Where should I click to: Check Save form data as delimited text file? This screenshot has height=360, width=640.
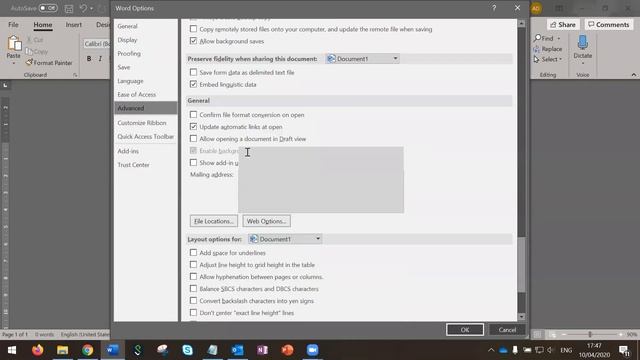click(193, 72)
